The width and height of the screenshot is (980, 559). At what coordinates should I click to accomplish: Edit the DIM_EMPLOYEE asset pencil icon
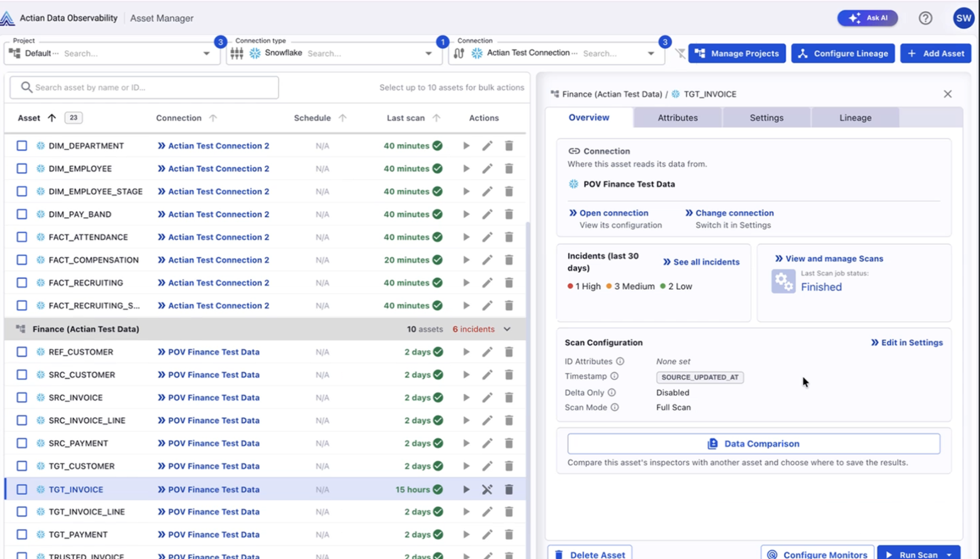487,169
